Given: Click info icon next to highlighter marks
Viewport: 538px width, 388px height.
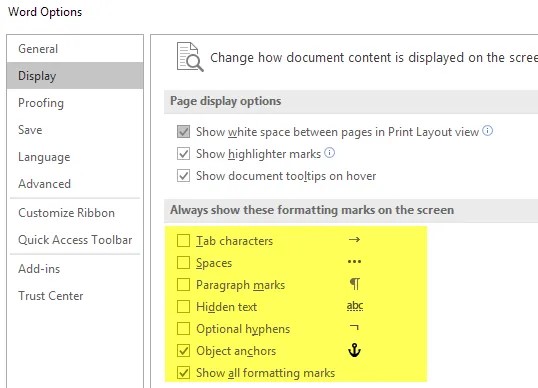Looking at the screenshot, I should pos(329,153).
